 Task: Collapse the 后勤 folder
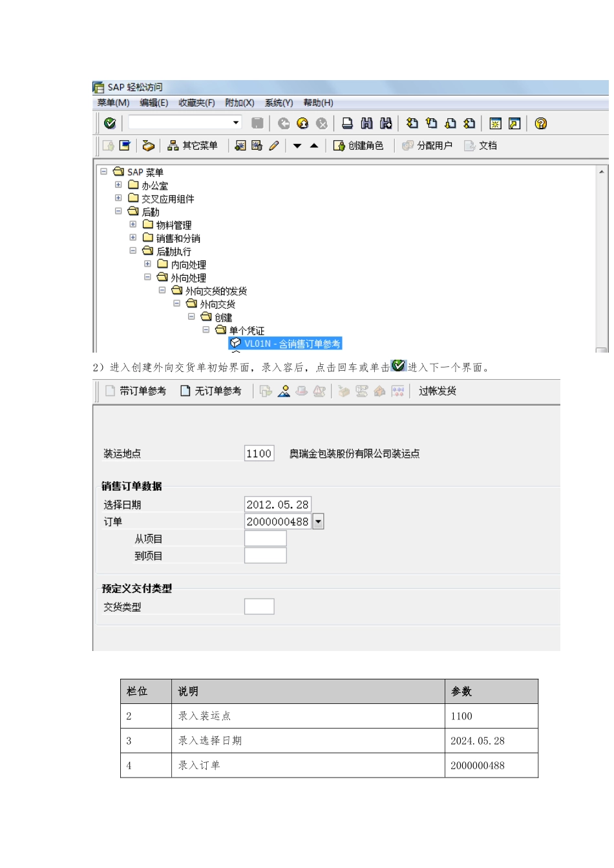click(x=118, y=211)
